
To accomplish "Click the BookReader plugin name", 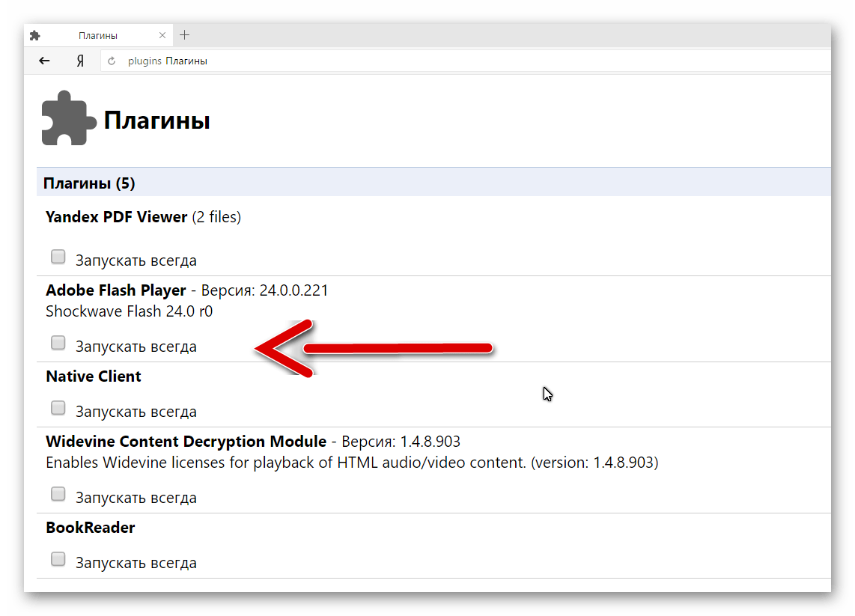I will (x=90, y=528).
